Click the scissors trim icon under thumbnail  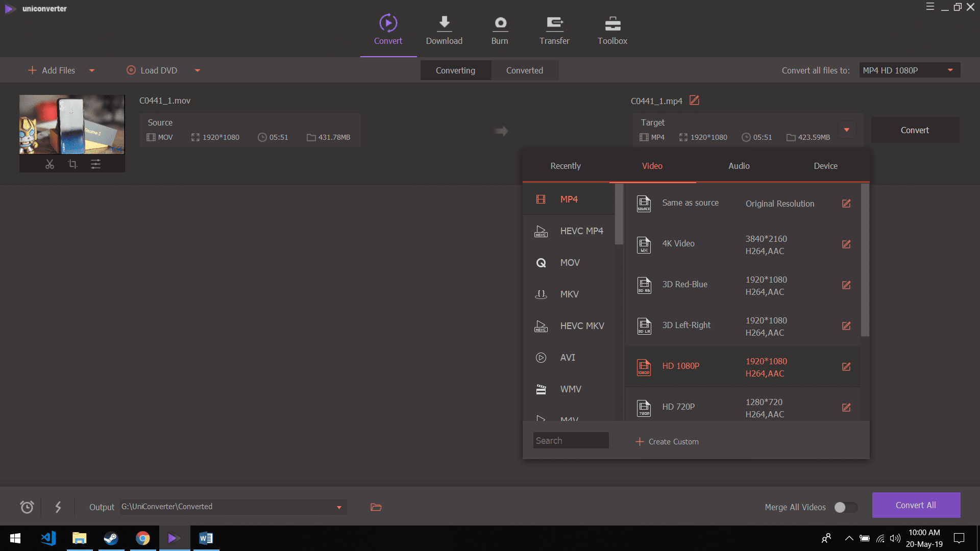pyautogui.click(x=50, y=164)
